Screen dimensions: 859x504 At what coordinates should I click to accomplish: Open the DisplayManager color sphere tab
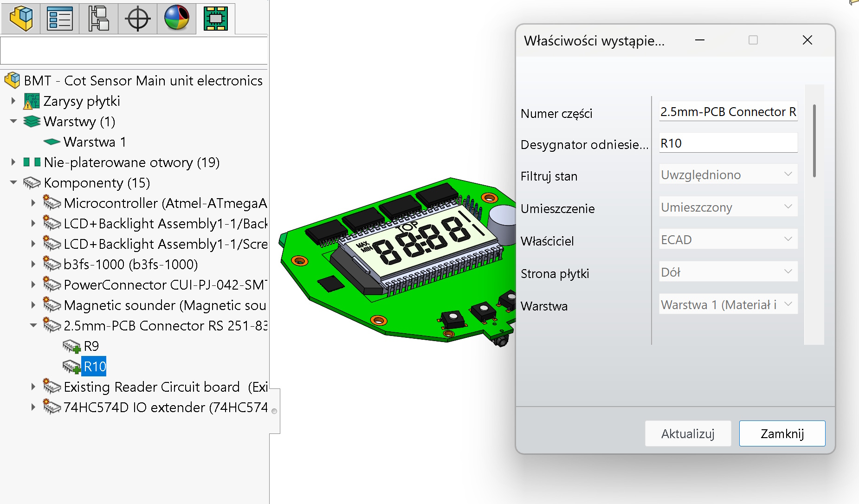point(177,19)
